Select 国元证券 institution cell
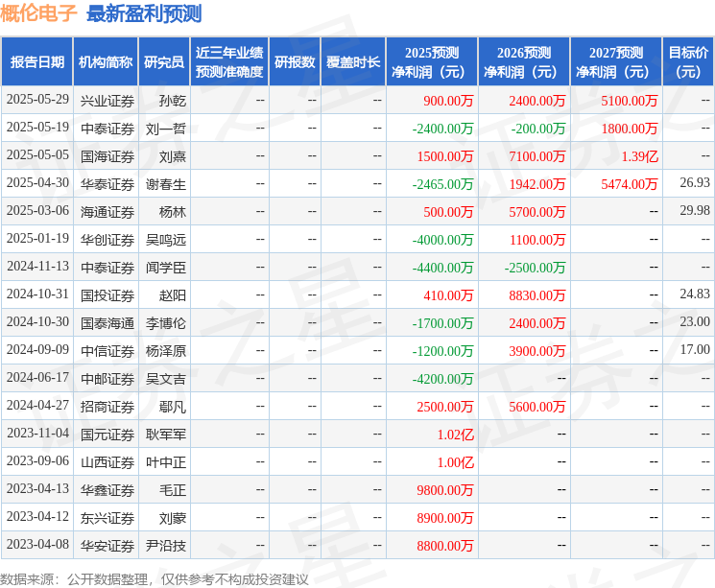The height and width of the screenshot is (588, 715). coord(107,434)
